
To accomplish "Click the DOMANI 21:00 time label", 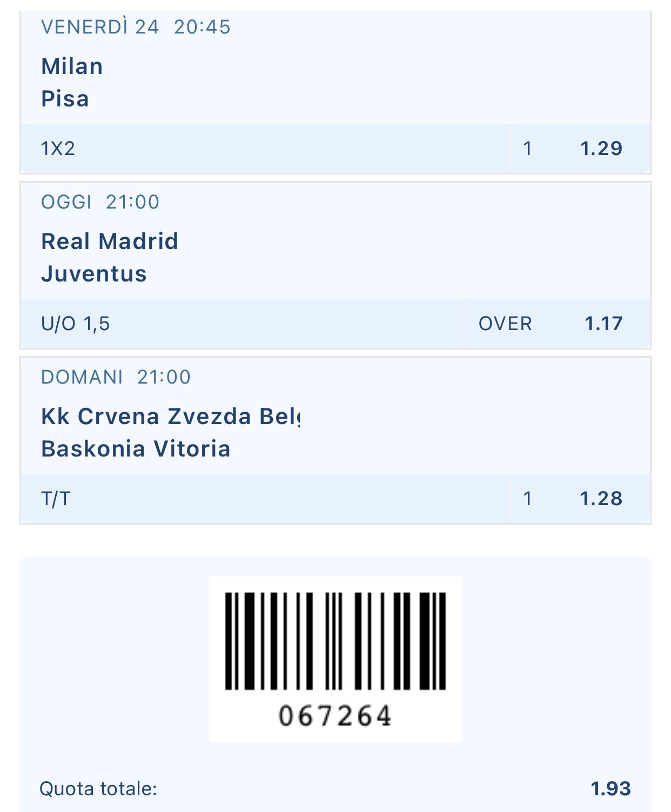I will (116, 377).
